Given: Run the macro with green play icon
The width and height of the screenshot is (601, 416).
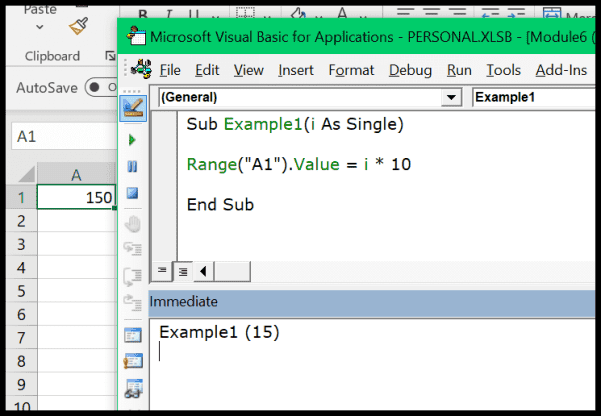Looking at the screenshot, I should [x=132, y=141].
